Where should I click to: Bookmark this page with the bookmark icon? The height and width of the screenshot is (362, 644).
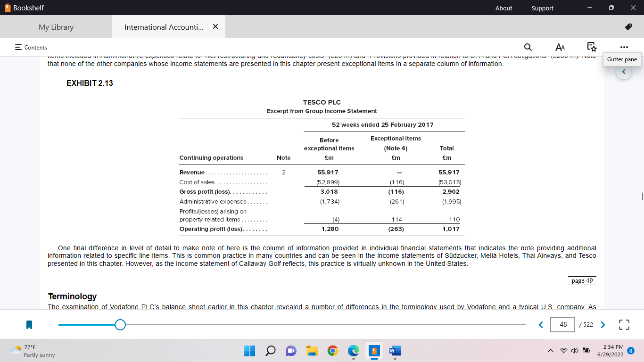[29, 325]
